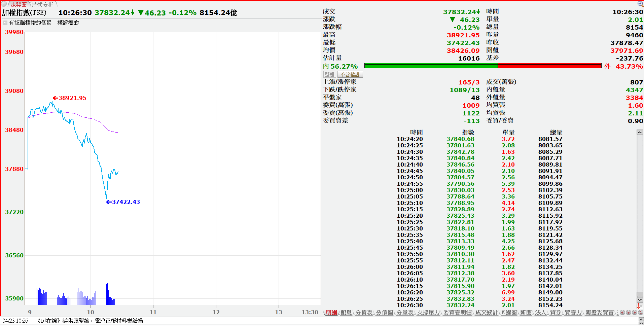Click the 權證標的 link
Image resolution: width=644 pixels, height=326 pixels.
[68, 23]
